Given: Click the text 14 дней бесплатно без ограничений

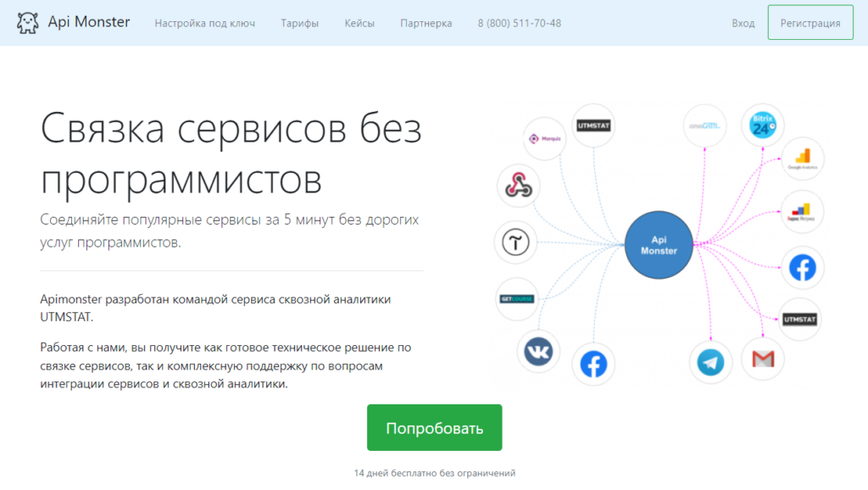Looking at the screenshot, I should point(435,473).
